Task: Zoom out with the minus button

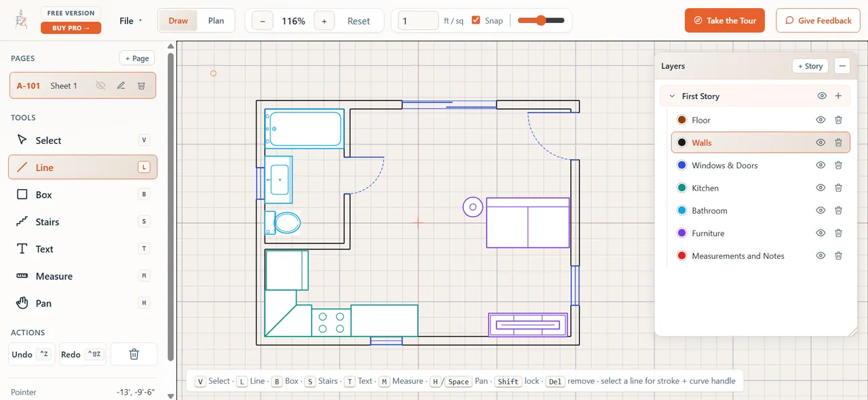Action: tap(262, 21)
